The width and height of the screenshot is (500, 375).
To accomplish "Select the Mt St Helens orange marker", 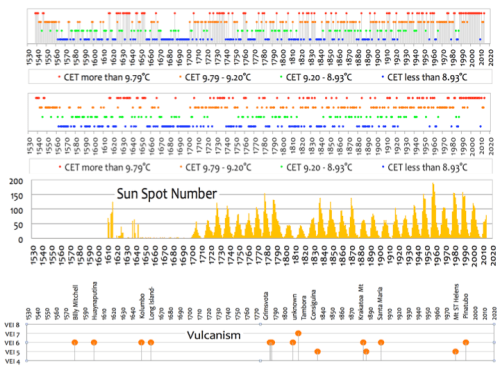I will point(456,351).
